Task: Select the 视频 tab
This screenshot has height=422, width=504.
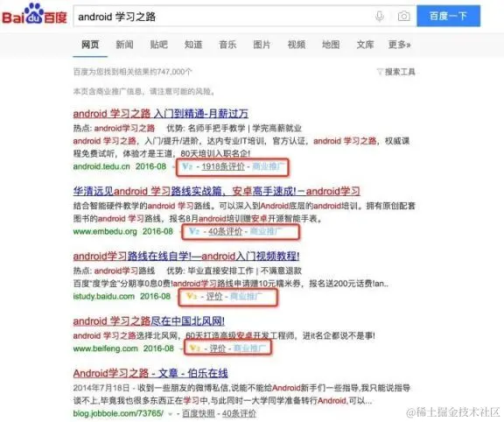Action: pyautogui.click(x=297, y=45)
